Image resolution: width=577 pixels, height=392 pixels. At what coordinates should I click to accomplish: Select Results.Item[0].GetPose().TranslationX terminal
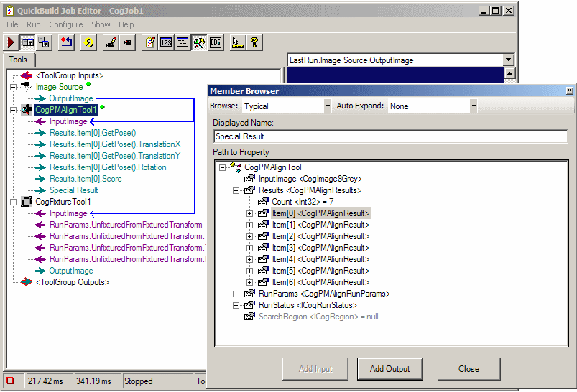pos(115,144)
